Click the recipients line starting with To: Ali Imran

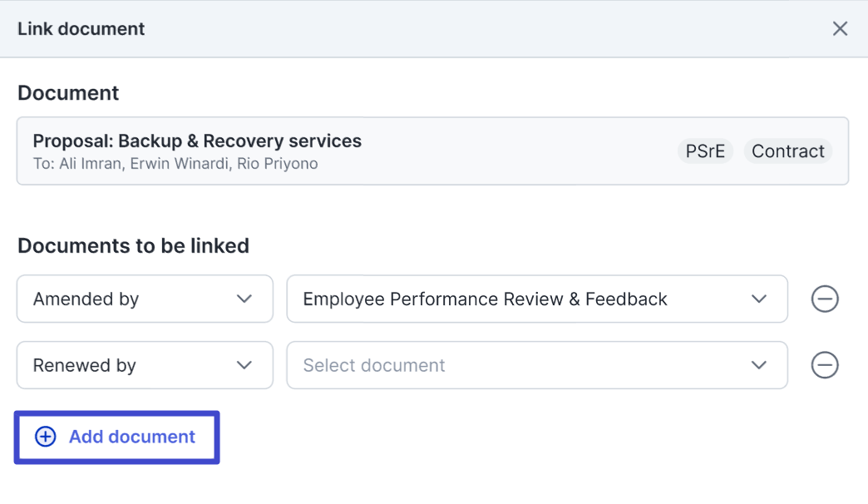[175, 164]
